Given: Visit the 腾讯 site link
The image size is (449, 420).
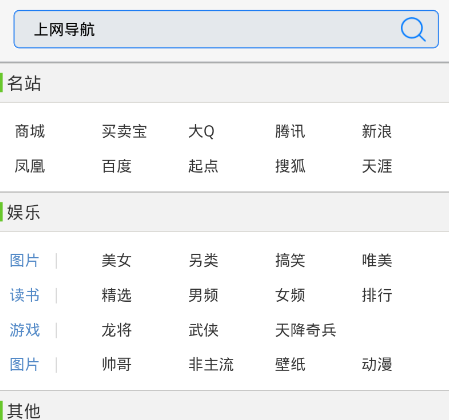Looking at the screenshot, I should (290, 131).
